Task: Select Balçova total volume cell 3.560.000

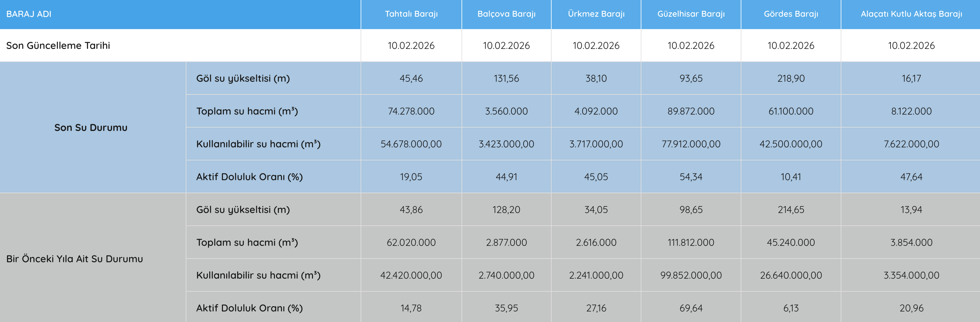Action: point(506,111)
